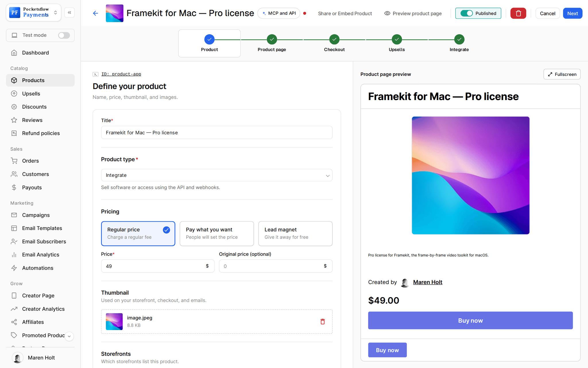
Task: Open Orders in sidebar
Action: click(40, 161)
